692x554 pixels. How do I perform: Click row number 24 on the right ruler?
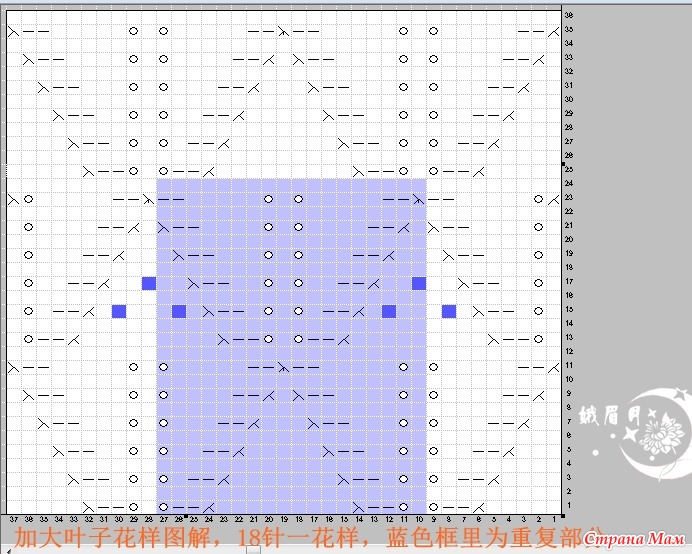[x=569, y=183]
